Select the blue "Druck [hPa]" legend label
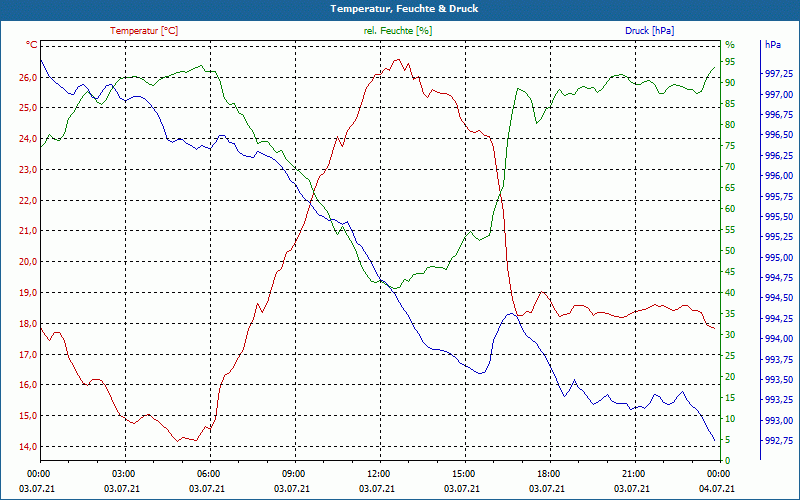This screenshot has width=800, height=500. point(649,31)
